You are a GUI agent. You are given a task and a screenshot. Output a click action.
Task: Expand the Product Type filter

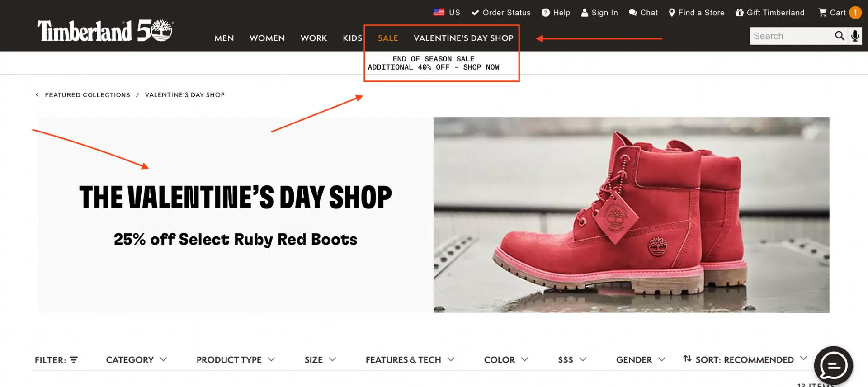236,360
